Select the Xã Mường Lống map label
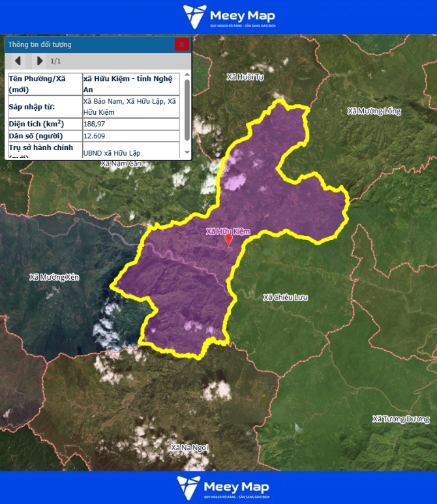Screen dimensions: 437x504 point(374,111)
